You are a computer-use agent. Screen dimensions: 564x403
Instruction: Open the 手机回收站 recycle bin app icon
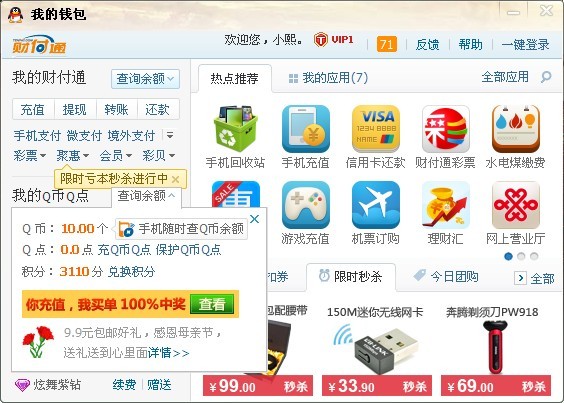coord(235,129)
